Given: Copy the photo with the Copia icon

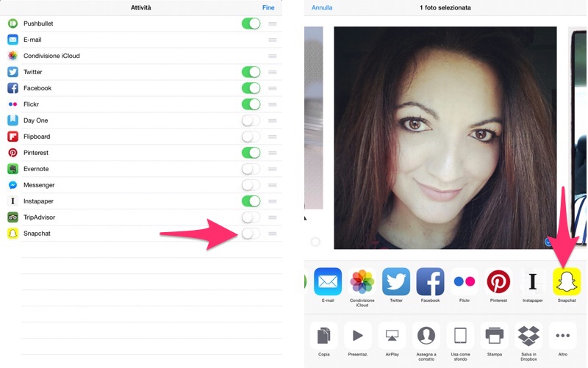Looking at the screenshot, I should [x=323, y=336].
